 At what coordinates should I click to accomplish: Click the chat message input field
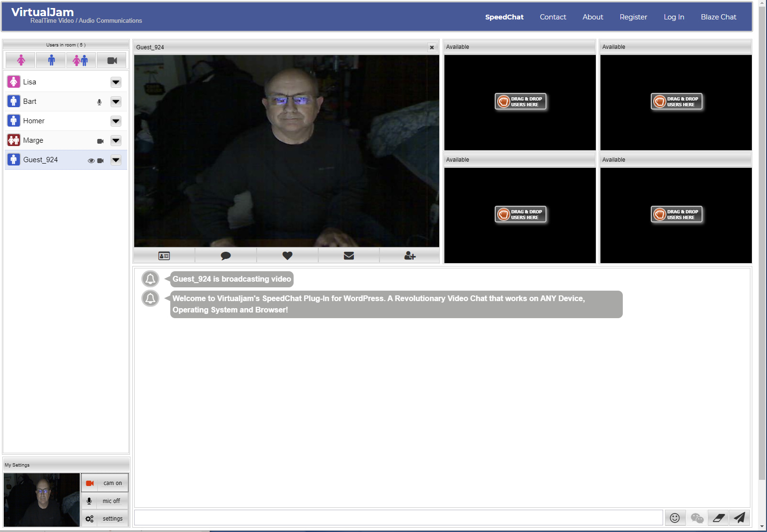398,517
